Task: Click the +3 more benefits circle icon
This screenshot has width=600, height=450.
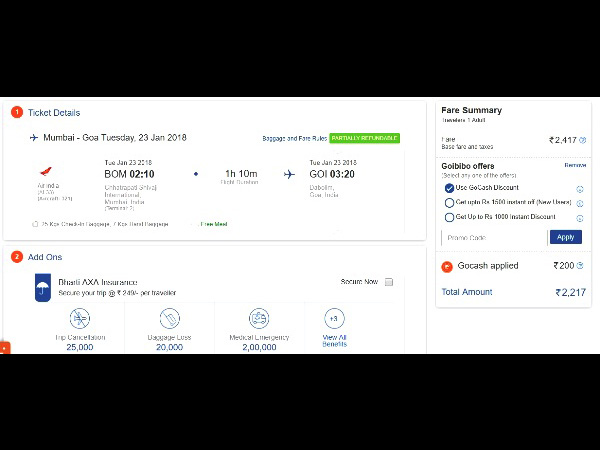Action: (334, 318)
